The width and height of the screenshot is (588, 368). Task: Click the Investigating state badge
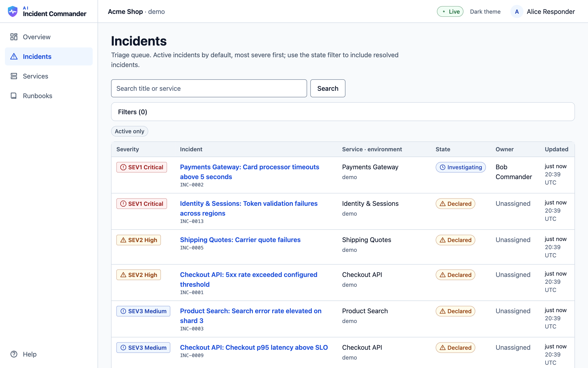tap(461, 167)
